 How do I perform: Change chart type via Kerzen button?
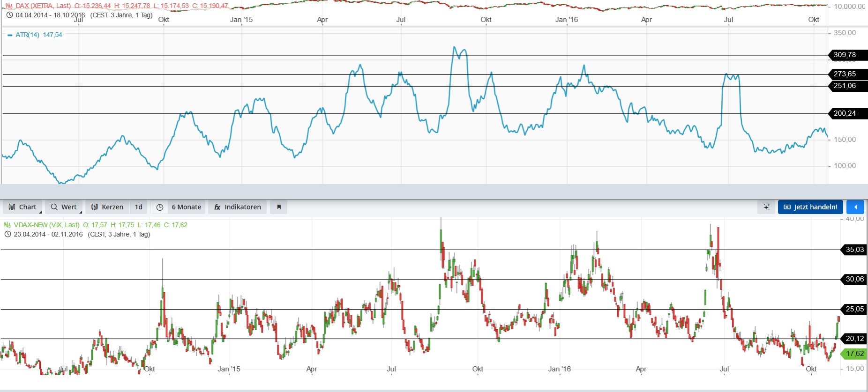(x=107, y=207)
